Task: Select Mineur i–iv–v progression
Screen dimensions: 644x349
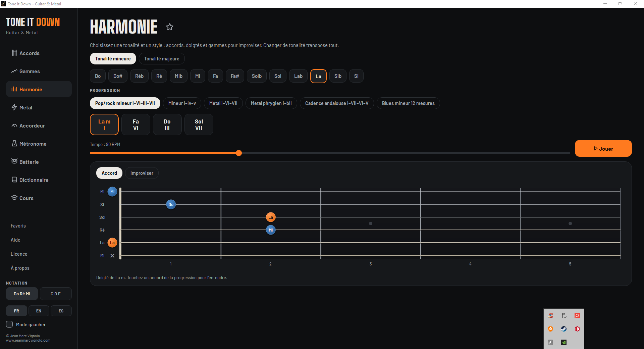Action: pos(182,103)
